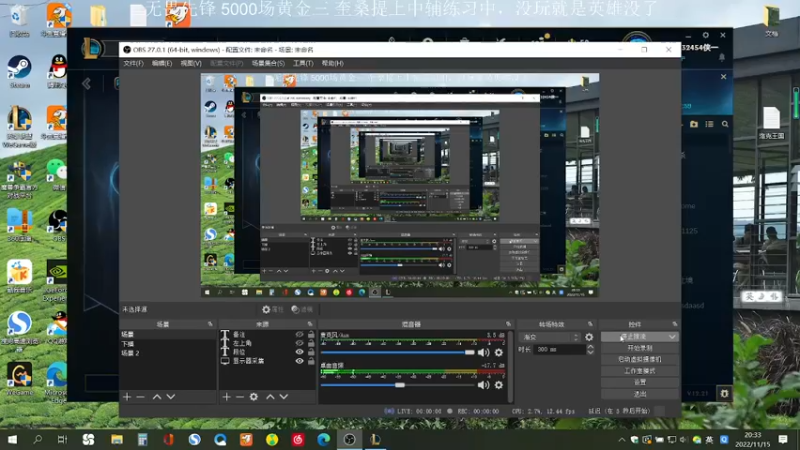Open desktop audio (桌面音频) settings gear
Screen dimensions: 800x450
(498, 385)
